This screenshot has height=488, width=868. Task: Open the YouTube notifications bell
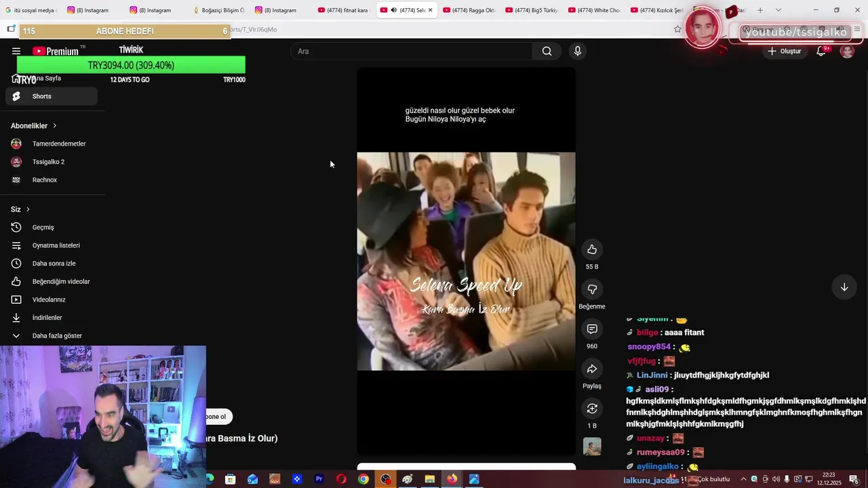tap(821, 51)
